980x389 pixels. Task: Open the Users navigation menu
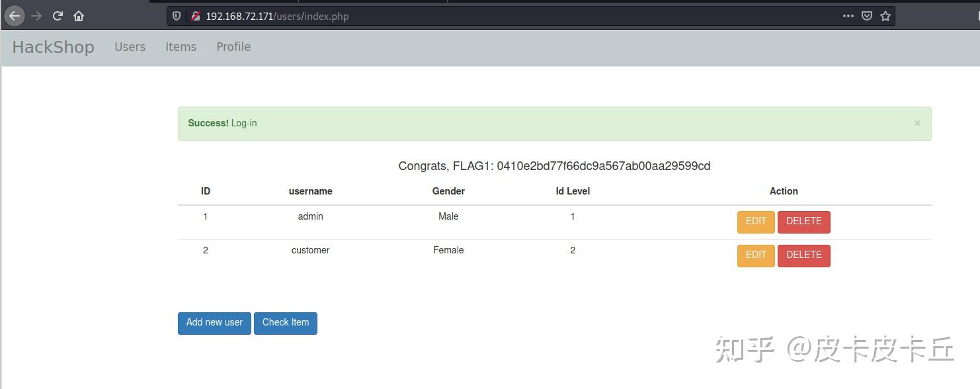pyautogui.click(x=130, y=46)
